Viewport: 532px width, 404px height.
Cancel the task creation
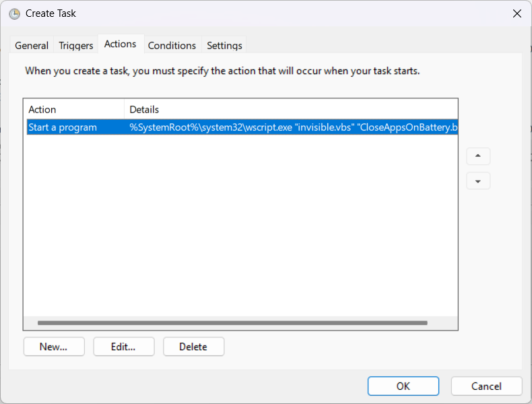click(486, 386)
